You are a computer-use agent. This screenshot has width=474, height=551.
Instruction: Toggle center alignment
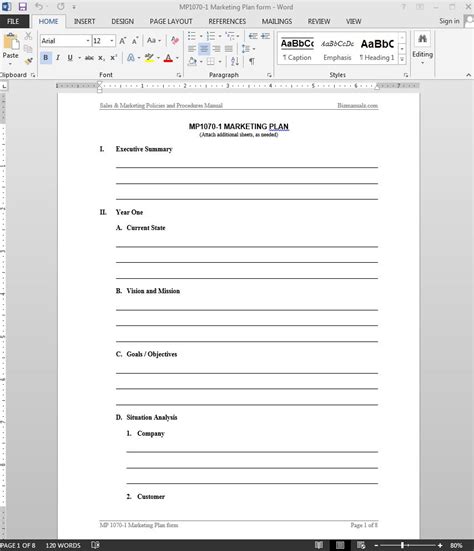(204, 49)
